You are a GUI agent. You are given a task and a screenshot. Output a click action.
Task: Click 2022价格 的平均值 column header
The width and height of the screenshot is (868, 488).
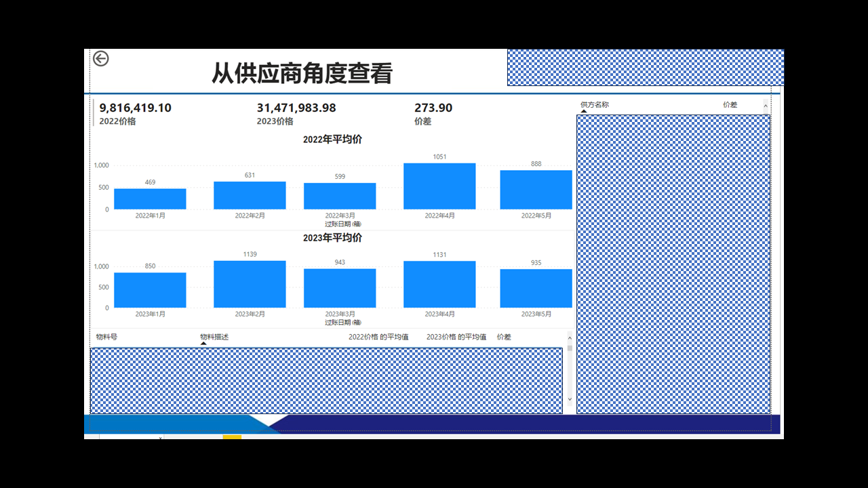click(378, 337)
